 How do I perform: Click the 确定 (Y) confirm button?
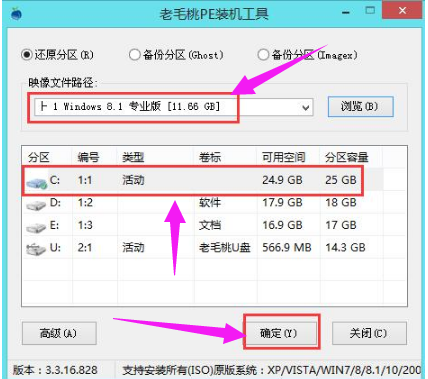click(281, 333)
